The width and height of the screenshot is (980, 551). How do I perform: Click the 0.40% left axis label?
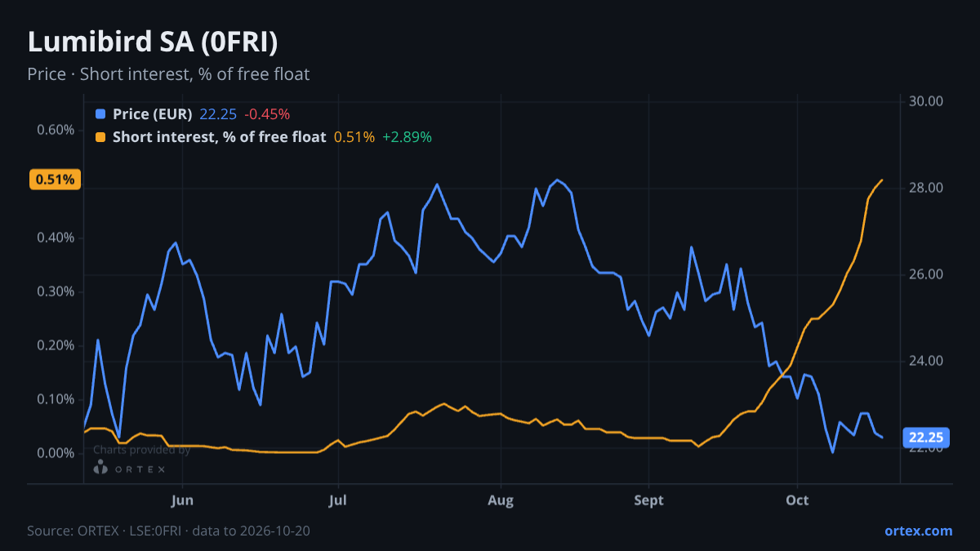tap(57, 238)
